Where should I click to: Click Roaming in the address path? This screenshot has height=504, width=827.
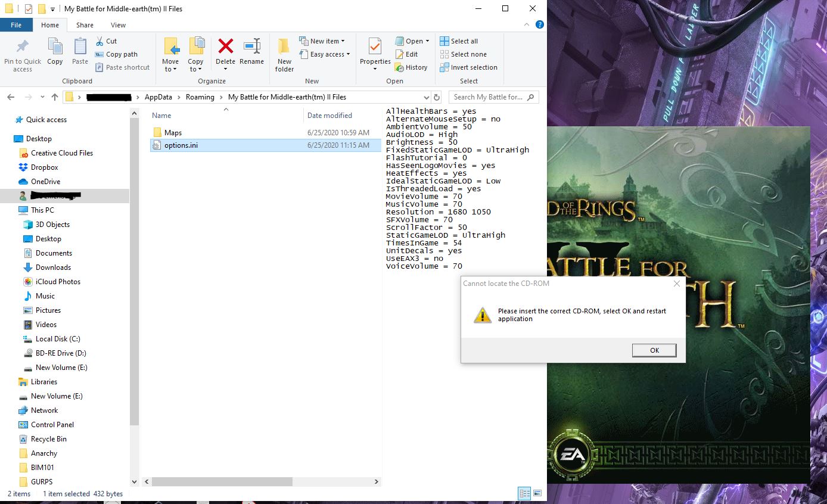(200, 97)
